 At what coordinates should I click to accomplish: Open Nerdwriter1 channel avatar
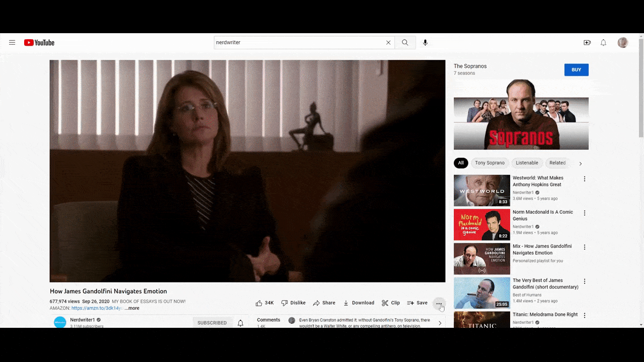60,322
